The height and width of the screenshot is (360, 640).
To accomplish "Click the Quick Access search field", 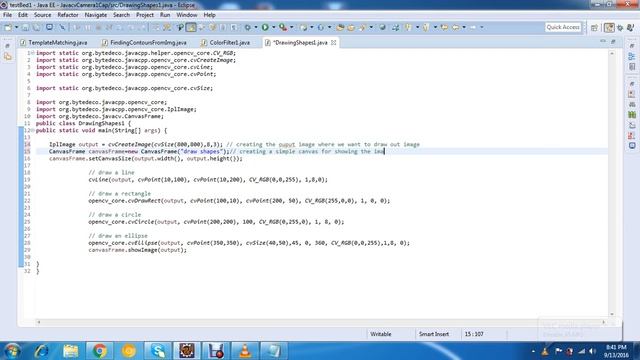I will [x=563, y=27].
